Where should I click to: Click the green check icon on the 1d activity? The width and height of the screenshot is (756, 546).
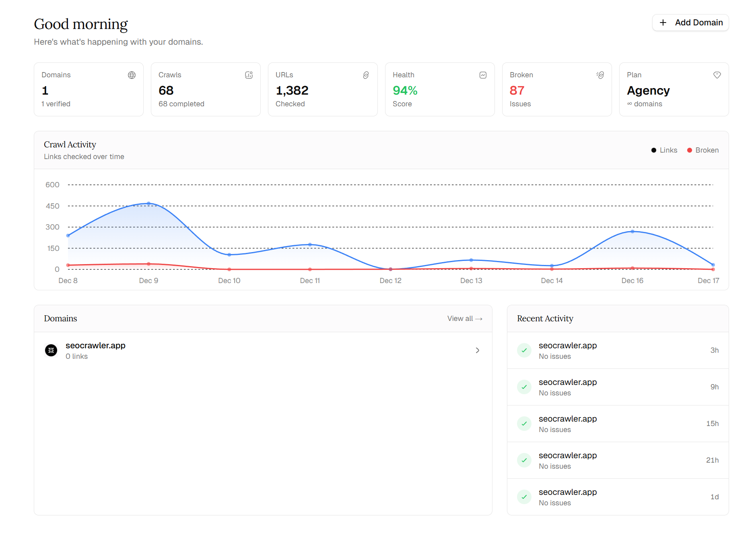[x=524, y=497]
